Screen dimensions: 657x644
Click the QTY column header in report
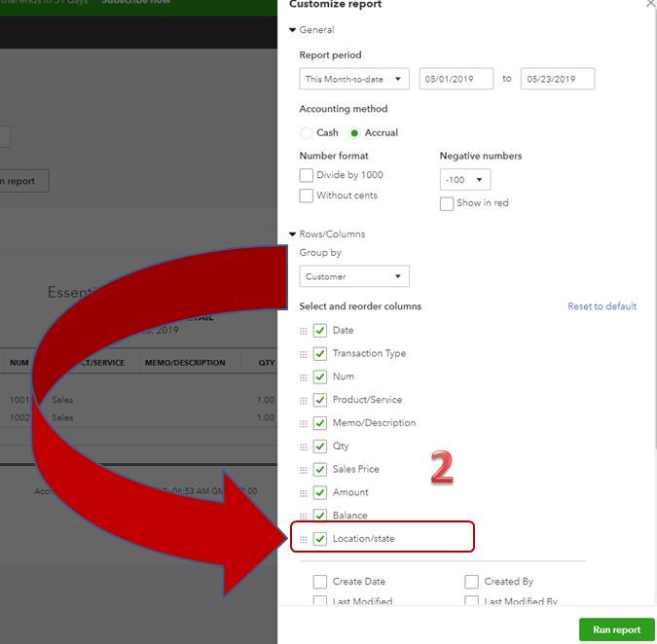point(267,363)
